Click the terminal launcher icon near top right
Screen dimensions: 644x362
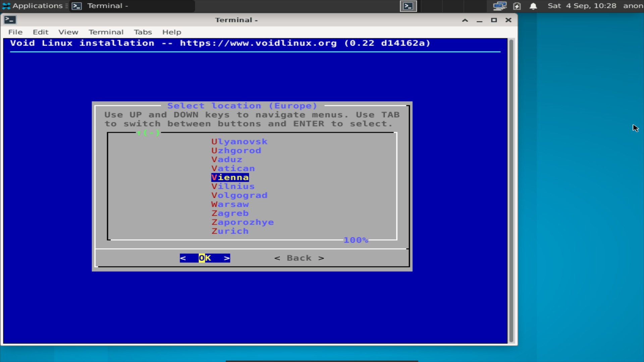408,6
